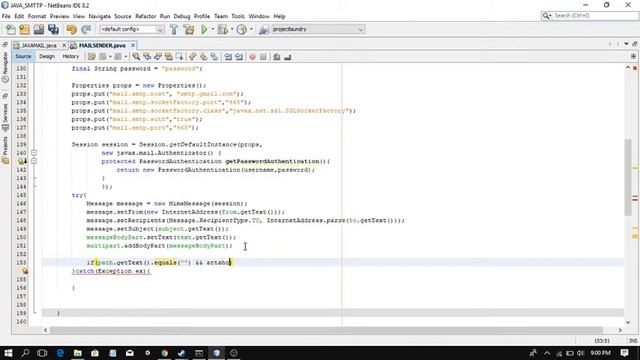640x360 pixels.
Task: Click the Profile Project toolbar icon
Action: [242, 29]
